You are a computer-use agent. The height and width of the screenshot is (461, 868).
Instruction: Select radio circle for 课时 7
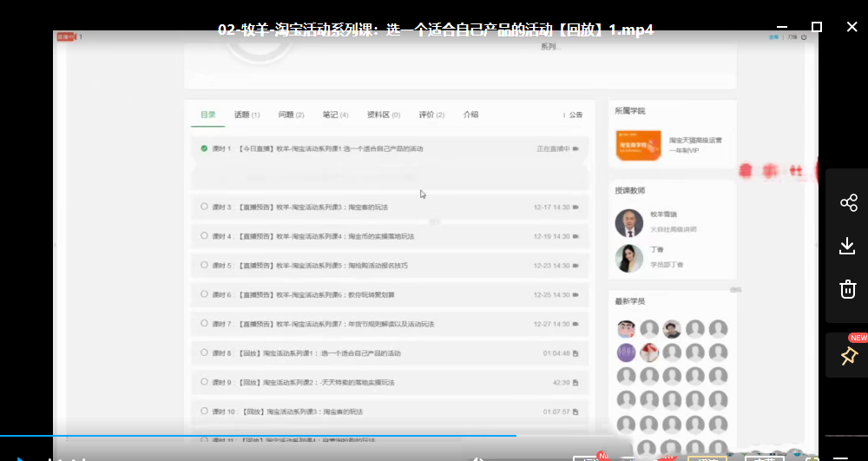tap(204, 323)
